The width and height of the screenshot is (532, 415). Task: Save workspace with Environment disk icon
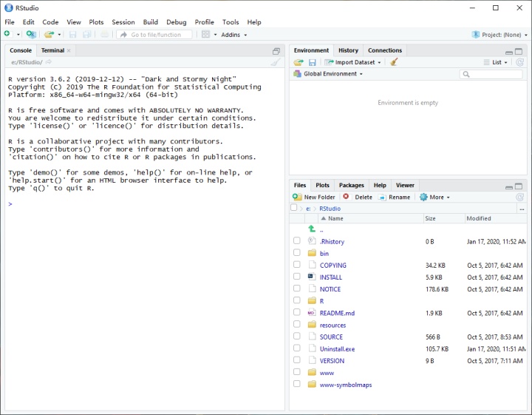point(312,62)
